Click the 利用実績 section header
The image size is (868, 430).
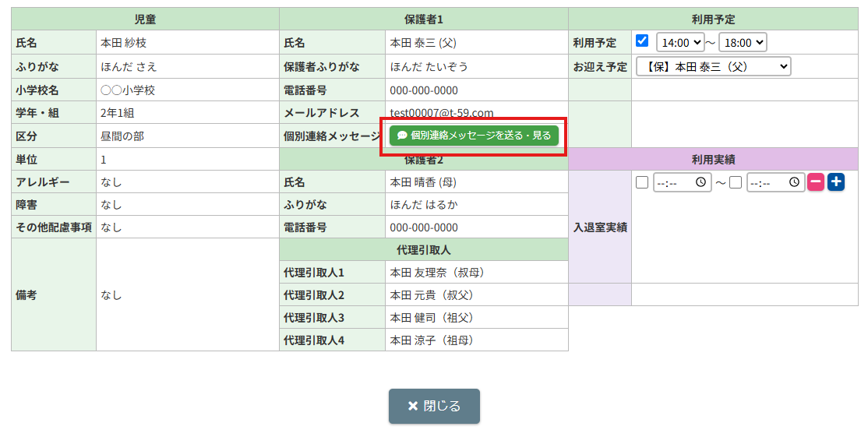tap(713, 159)
